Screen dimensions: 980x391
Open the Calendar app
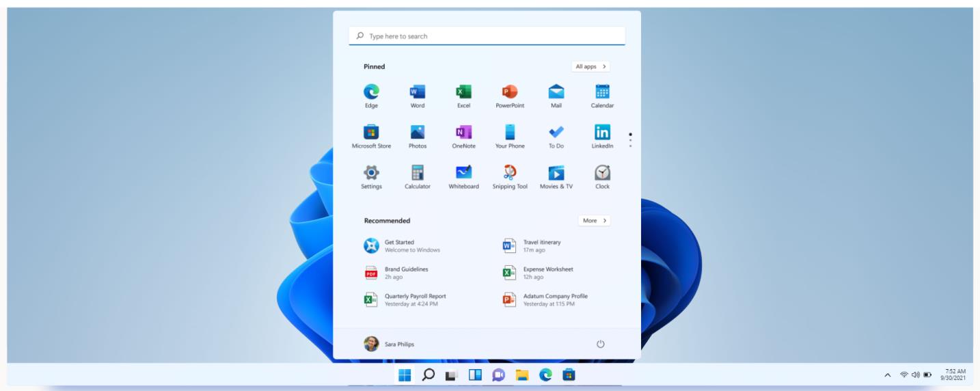602,96
